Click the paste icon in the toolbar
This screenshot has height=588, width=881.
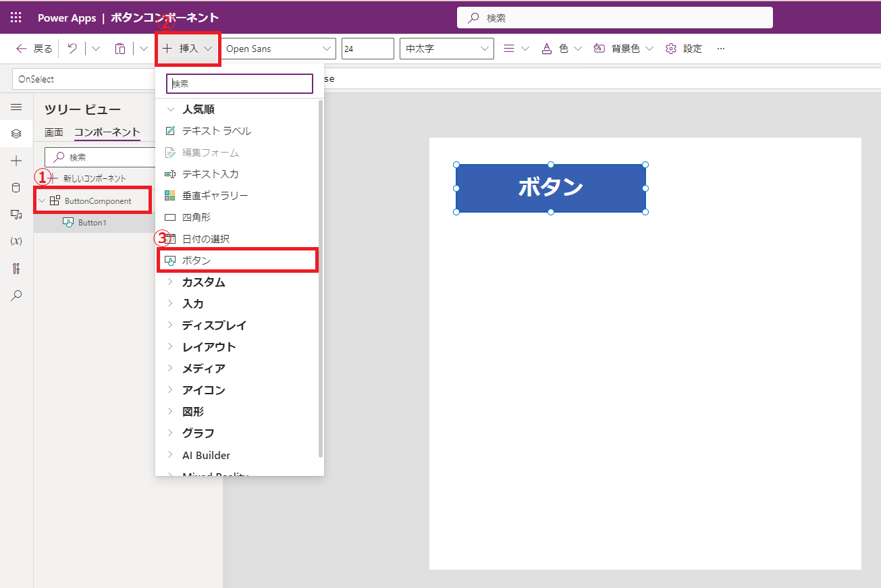(120, 48)
